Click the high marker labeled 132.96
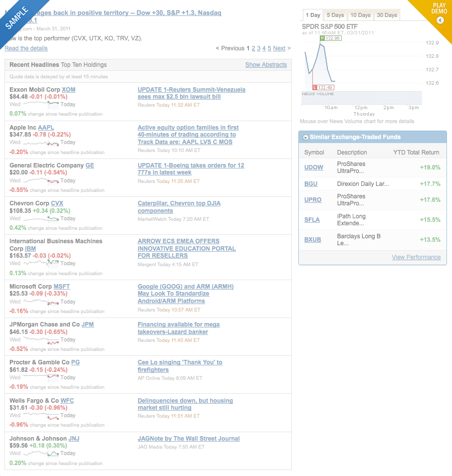452x476 pixels. [331, 38]
